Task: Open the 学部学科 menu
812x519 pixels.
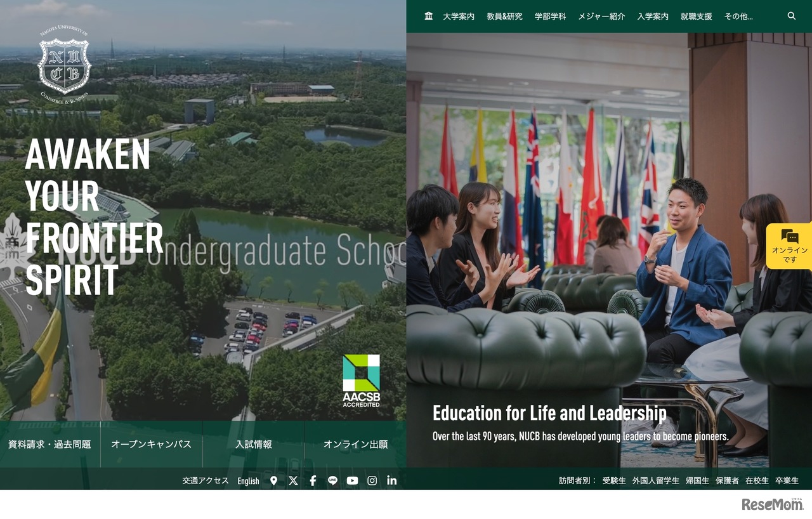Action: click(550, 16)
